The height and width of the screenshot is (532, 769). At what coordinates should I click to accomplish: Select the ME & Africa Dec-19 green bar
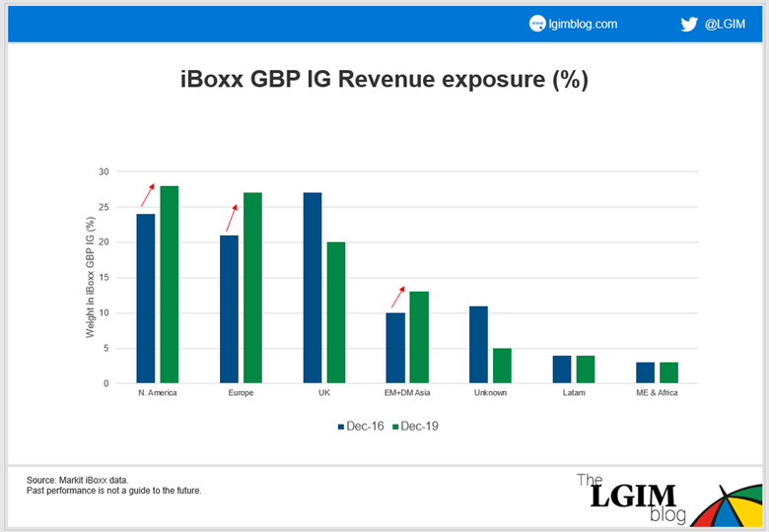669,372
